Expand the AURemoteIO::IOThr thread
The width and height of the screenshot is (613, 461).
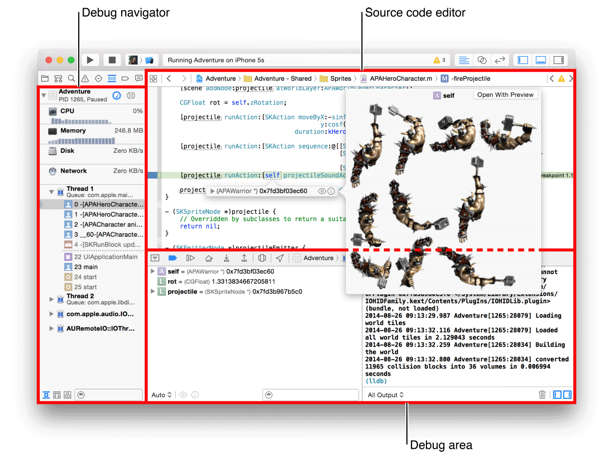point(51,329)
